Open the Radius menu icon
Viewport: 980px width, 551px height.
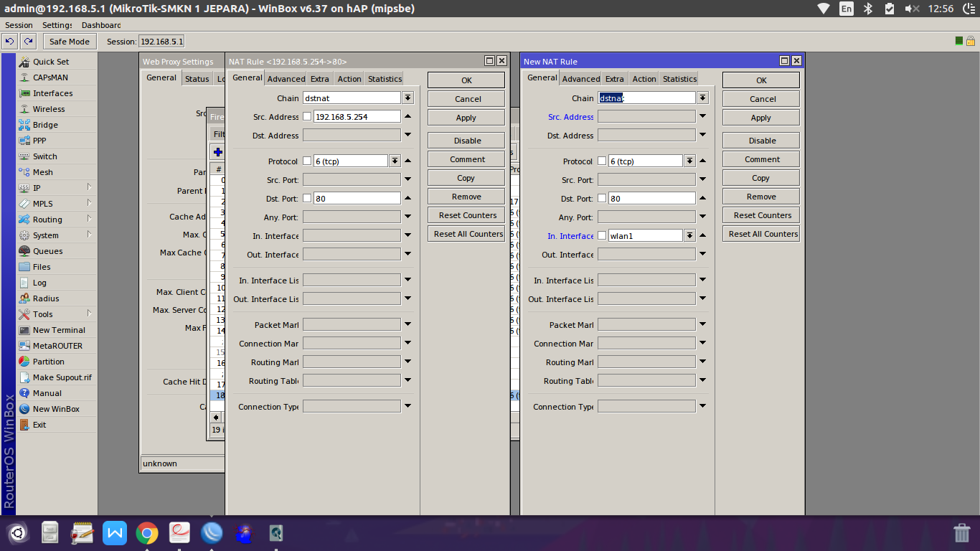pos(24,298)
